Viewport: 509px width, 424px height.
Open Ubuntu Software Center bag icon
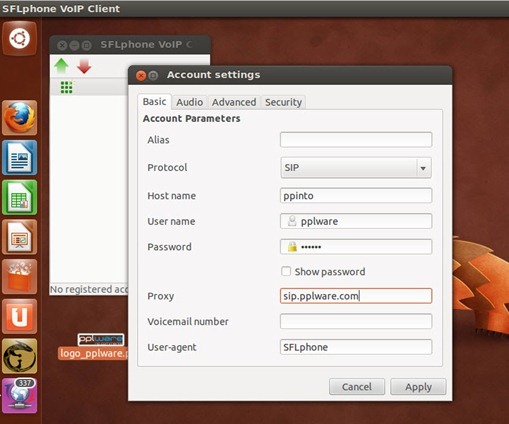point(20,277)
